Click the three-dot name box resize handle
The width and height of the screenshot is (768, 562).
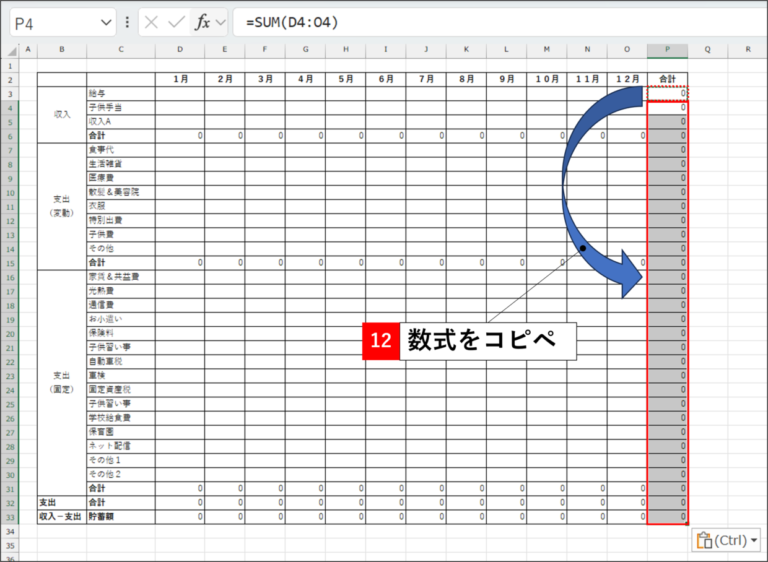[x=127, y=22]
